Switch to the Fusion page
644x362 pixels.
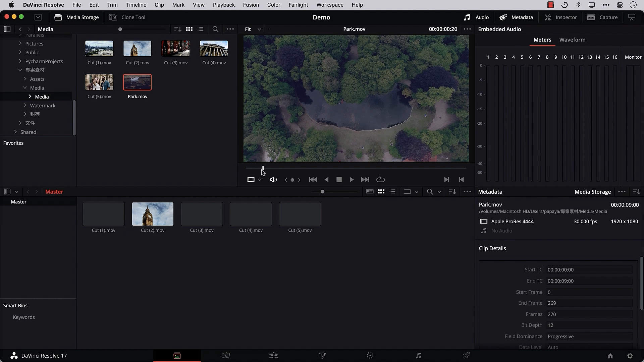pos(323,355)
